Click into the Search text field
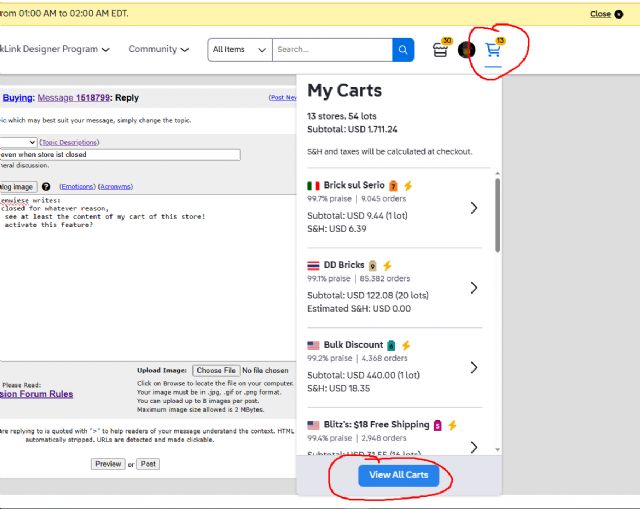The height and width of the screenshot is (509, 640). pos(331,49)
